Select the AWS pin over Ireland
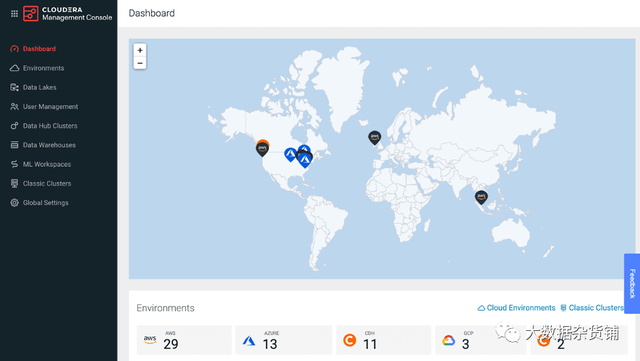Viewport: 640px width, 361px height. point(374,138)
